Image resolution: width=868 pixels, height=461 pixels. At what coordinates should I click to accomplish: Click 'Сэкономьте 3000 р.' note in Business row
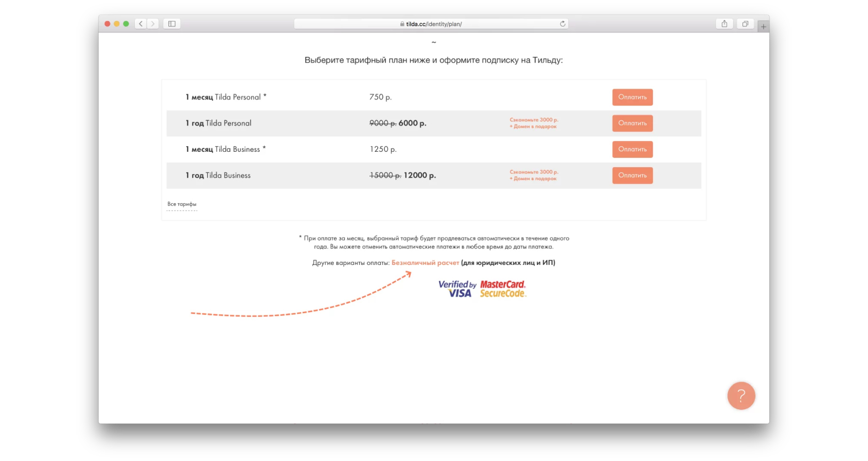click(534, 172)
